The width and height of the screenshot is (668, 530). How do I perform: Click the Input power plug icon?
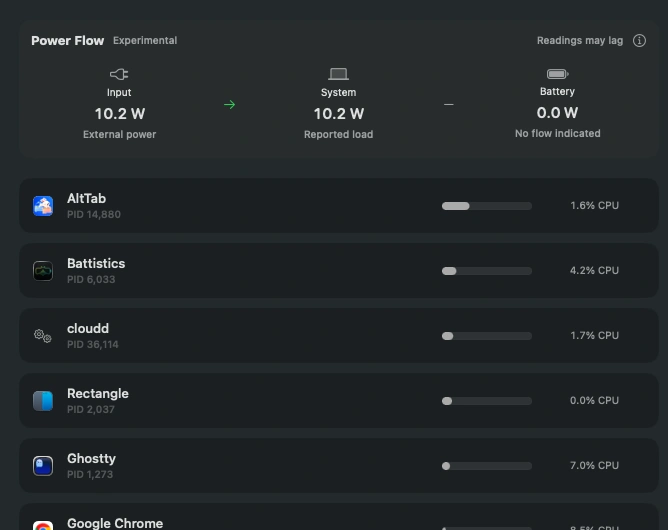coord(119,74)
